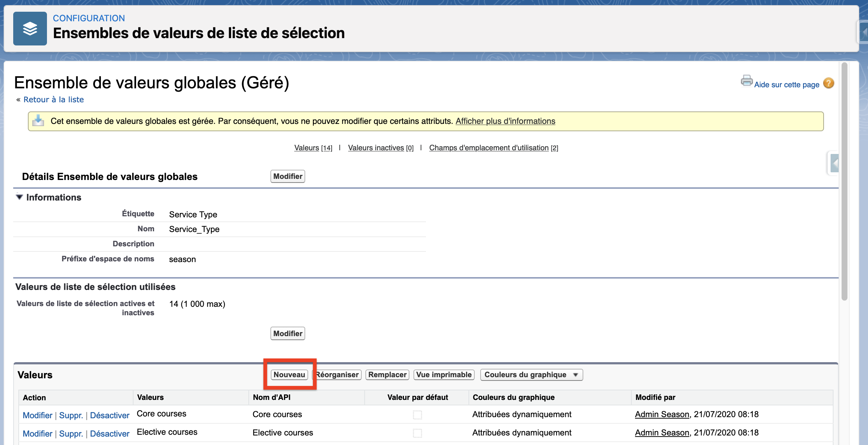Click the vertical page scrollbar
Viewport: 868px width, 445px height.
844,181
